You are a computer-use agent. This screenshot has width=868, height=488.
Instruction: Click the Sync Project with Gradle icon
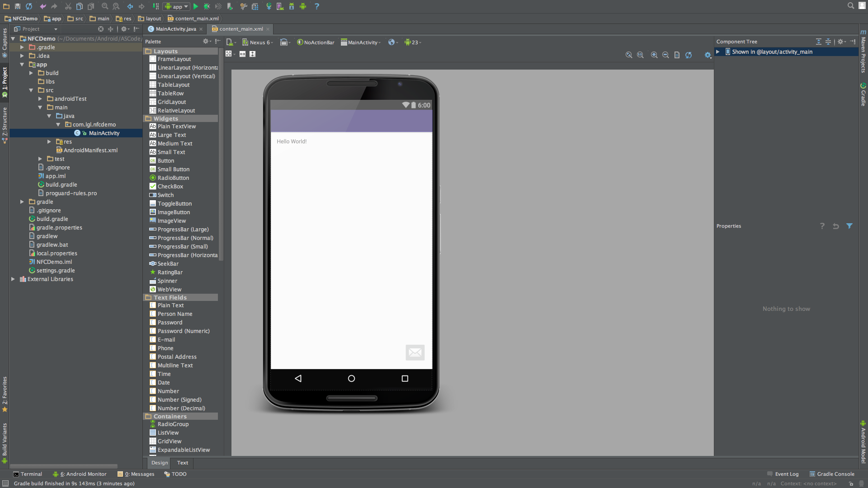tap(269, 7)
